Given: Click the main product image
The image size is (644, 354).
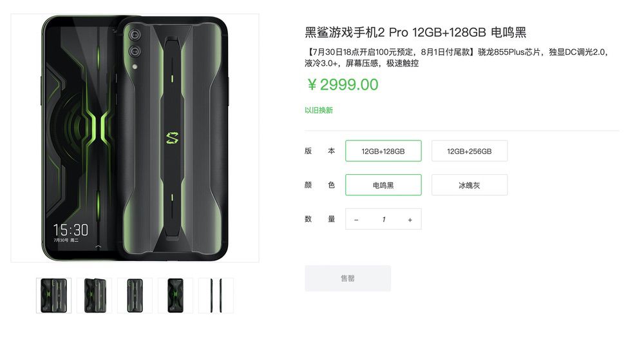Looking at the screenshot, I should (x=135, y=138).
